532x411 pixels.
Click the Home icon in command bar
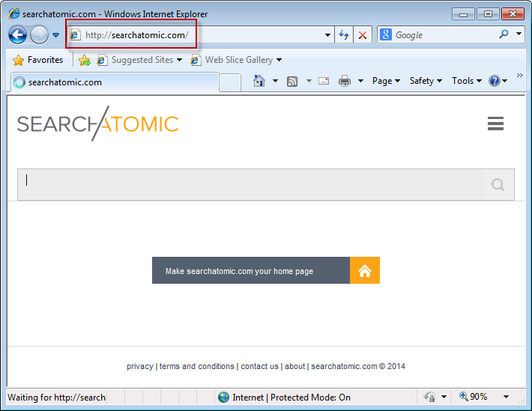(259, 81)
